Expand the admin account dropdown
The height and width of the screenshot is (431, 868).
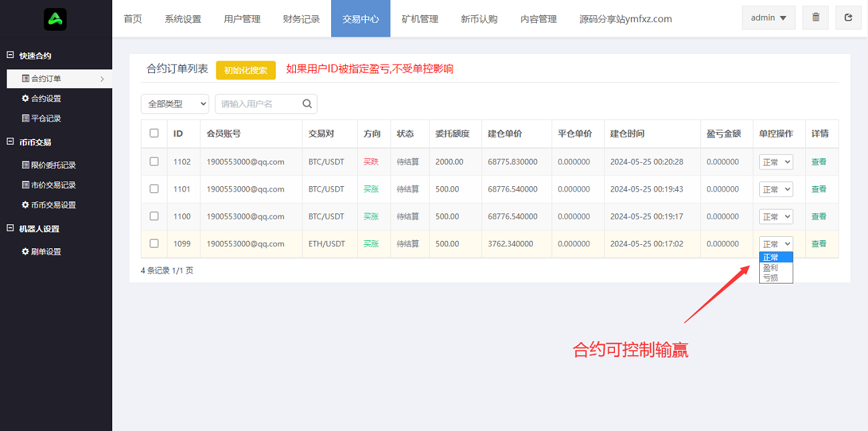[769, 18]
